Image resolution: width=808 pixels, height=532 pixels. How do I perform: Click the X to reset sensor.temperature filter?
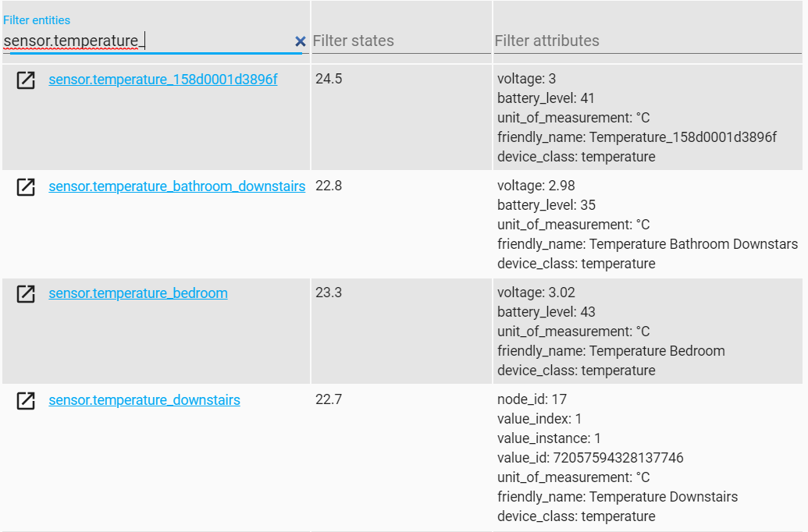[301, 41]
